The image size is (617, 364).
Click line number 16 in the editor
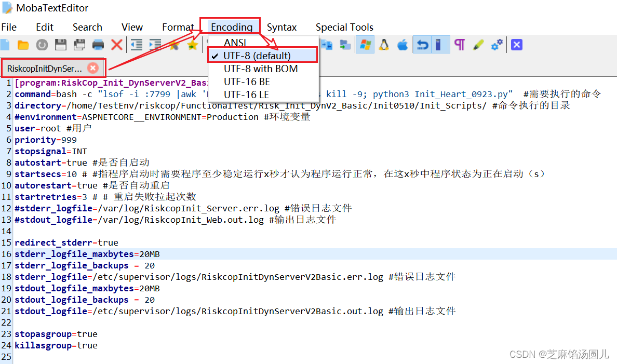(6, 254)
